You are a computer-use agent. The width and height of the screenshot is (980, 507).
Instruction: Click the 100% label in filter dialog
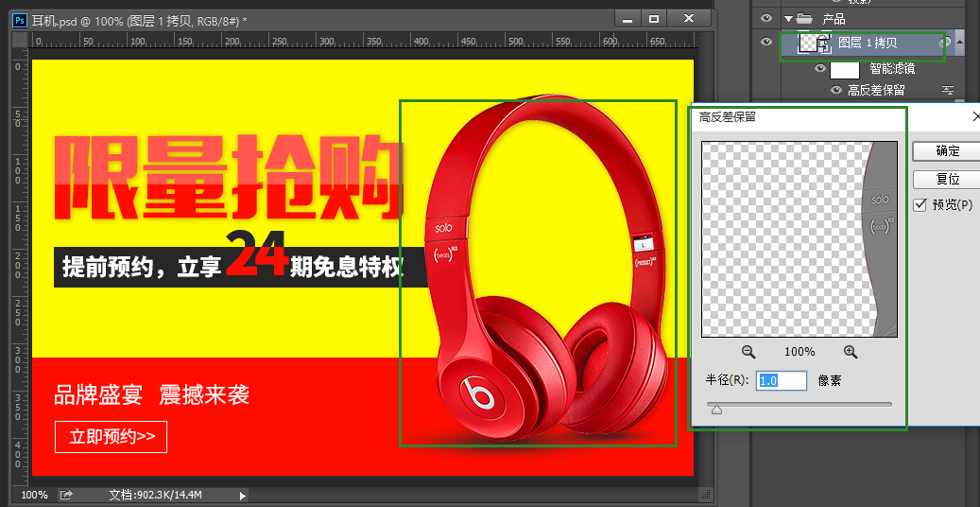799,352
